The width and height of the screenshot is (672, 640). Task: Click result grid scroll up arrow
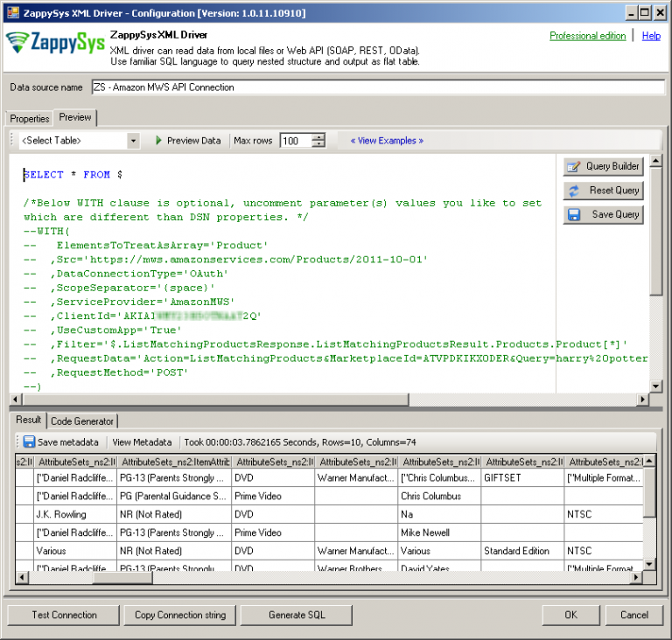(649, 461)
